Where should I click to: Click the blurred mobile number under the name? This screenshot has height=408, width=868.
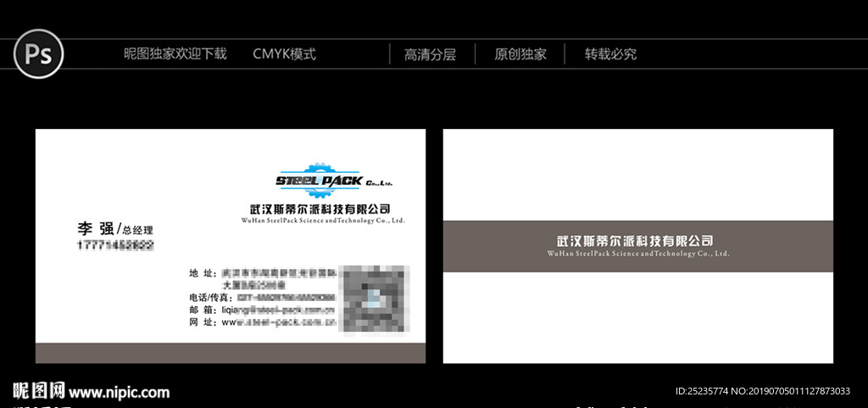click(x=115, y=244)
